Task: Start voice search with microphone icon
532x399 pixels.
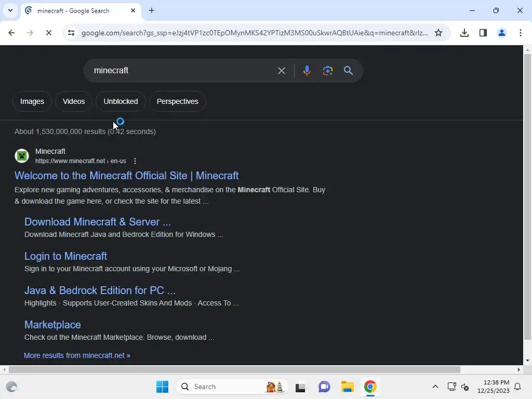Action: click(307, 71)
